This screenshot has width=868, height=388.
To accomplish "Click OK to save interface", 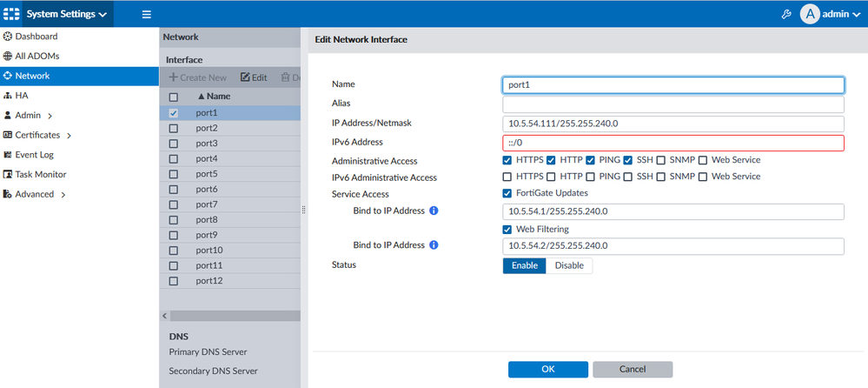I will [x=547, y=369].
